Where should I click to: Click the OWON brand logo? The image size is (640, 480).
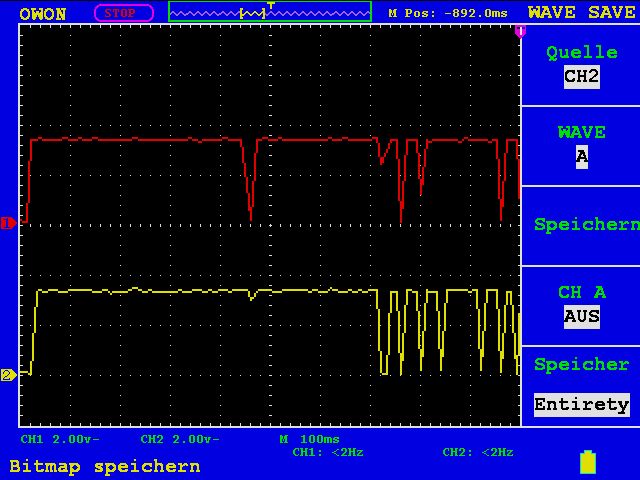42,14
